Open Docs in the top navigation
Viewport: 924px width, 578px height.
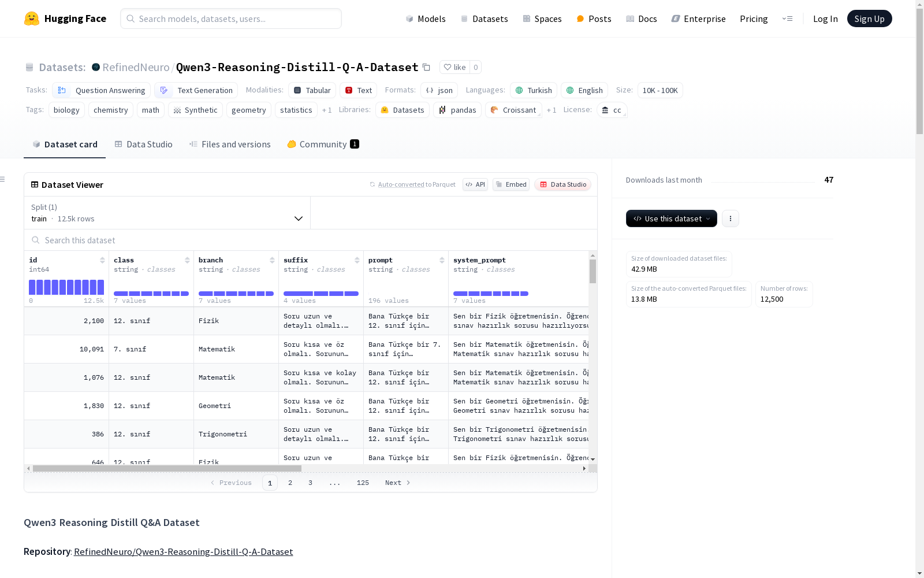[x=641, y=18]
